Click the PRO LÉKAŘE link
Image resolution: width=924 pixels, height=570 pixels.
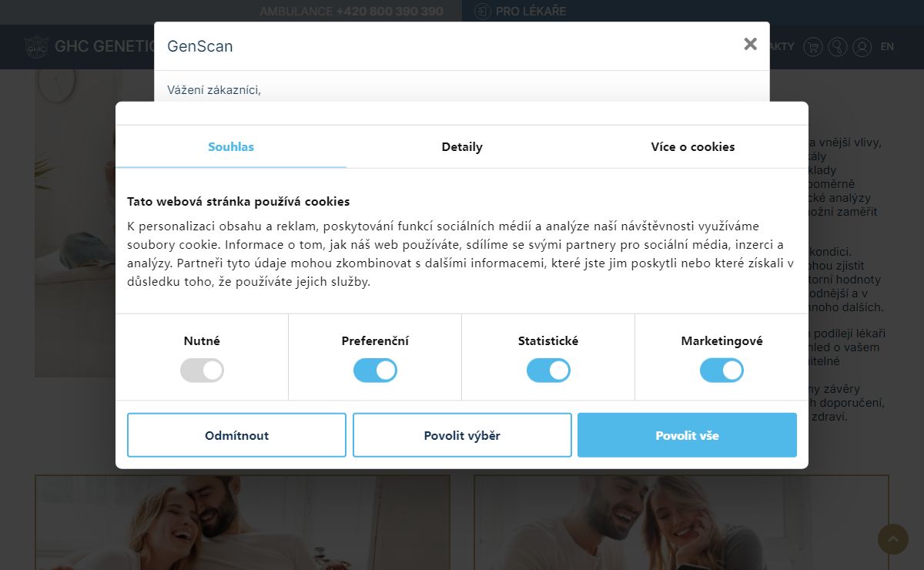(x=531, y=12)
